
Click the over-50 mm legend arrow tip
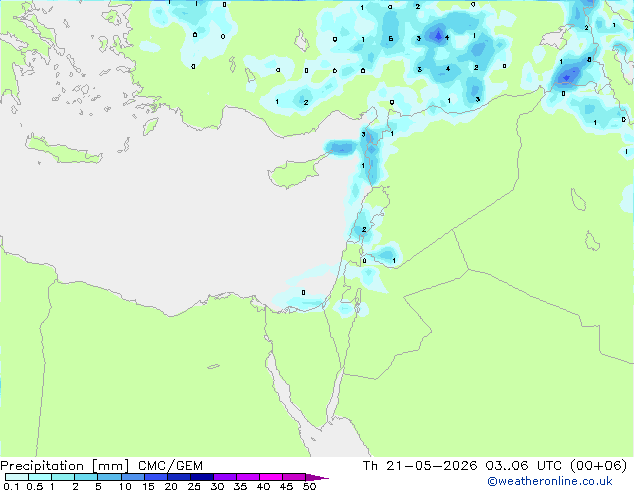[317, 477]
